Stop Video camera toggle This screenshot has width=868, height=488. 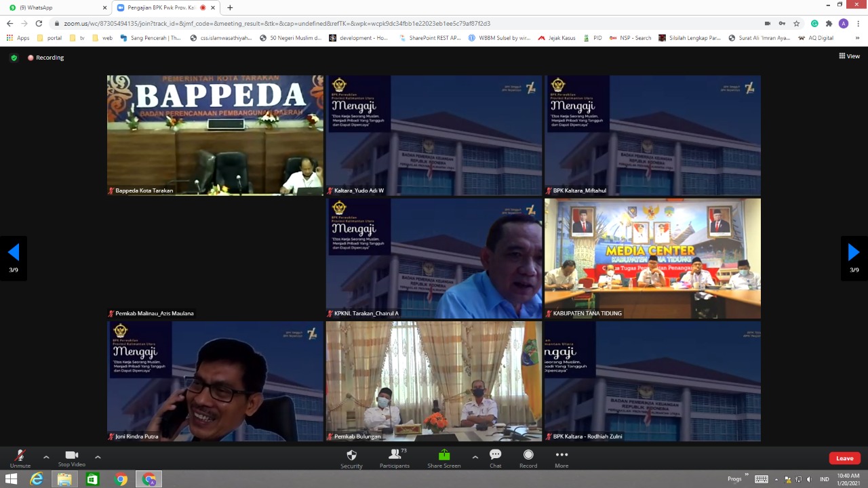coord(71,456)
